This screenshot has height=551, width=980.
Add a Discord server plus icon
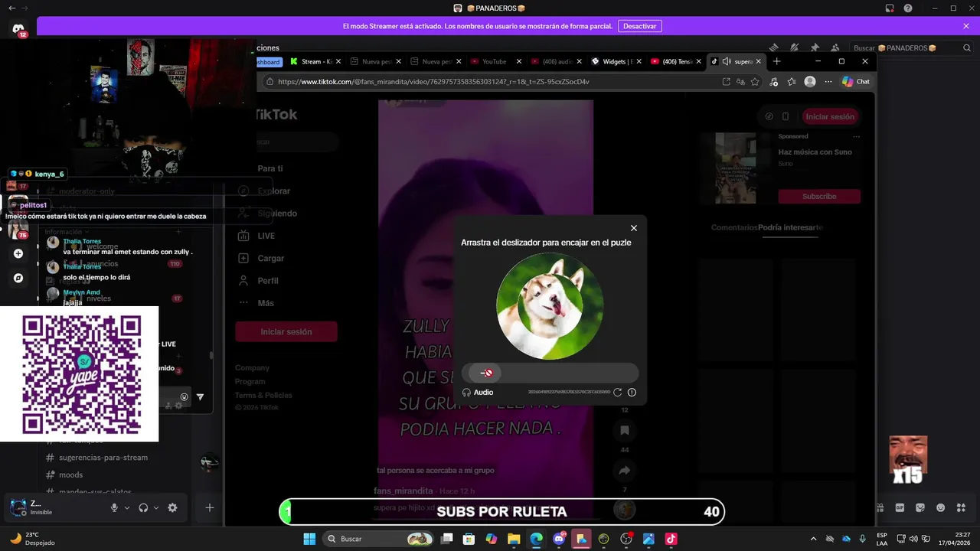(18, 253)
